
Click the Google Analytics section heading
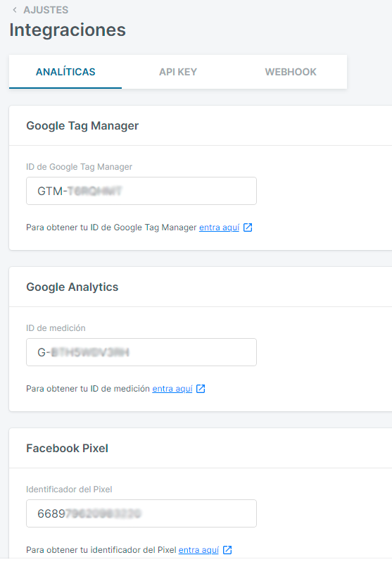pos(72,287)
